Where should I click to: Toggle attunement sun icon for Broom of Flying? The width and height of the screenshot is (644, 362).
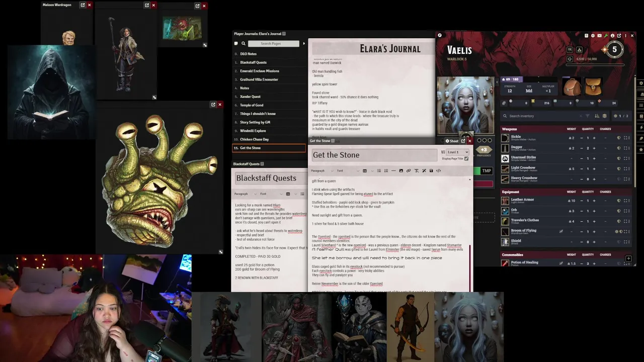(x=617, y=232)
